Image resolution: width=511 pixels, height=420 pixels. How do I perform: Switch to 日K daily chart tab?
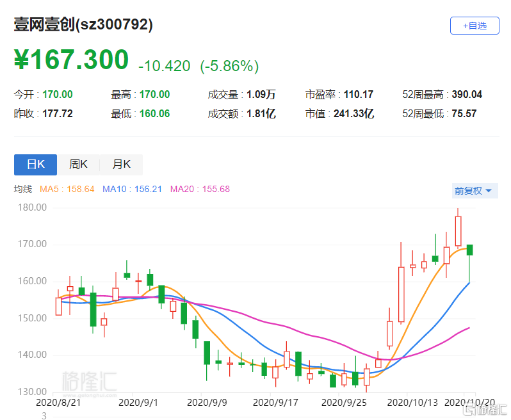click(35, 165)
